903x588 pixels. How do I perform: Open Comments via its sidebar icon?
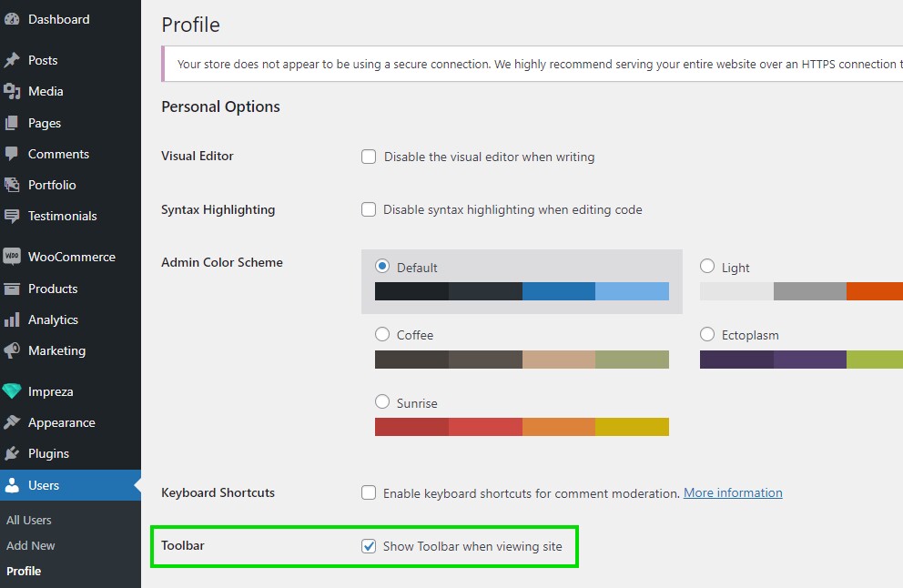(x=13, y=154)
